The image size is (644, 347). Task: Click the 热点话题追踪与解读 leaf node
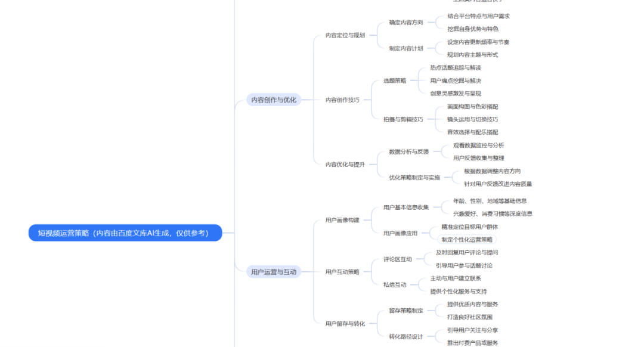pyautogui.click(x=457, y=67)
